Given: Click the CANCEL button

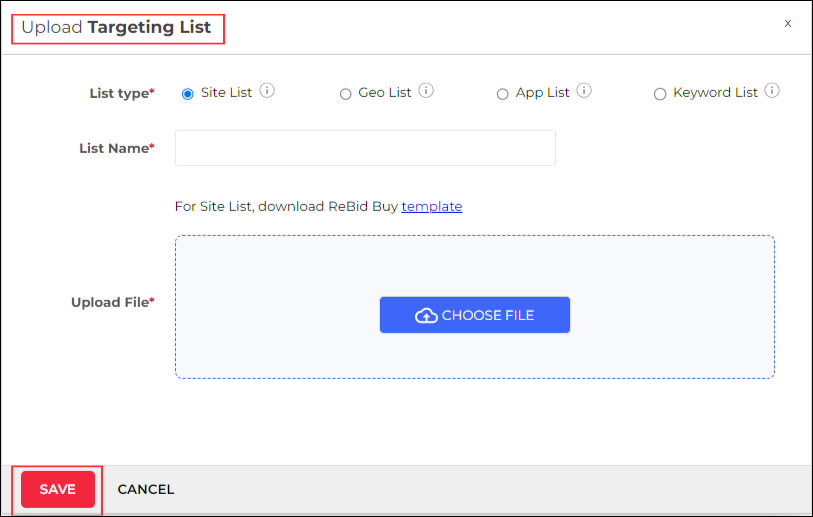Looking at the screenshot, I should click(146, 490).
